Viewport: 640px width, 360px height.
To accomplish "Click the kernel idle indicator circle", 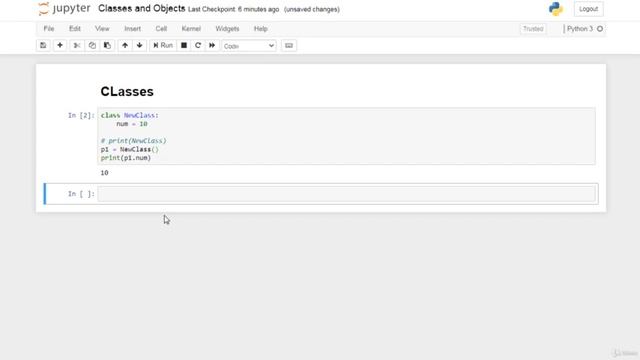I will click(x=600, y=29).
